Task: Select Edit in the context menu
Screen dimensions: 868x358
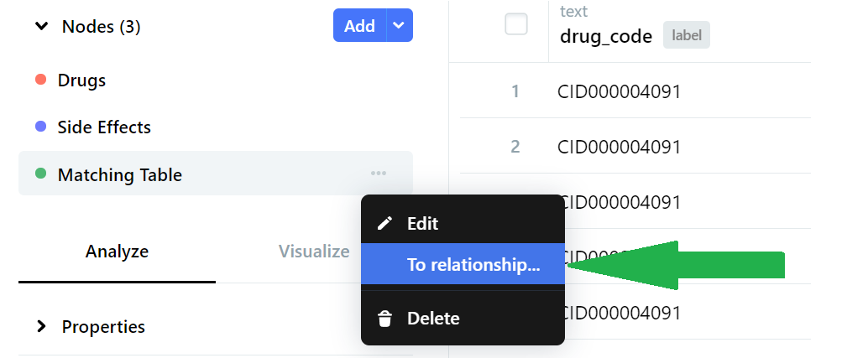Action: 422,224
